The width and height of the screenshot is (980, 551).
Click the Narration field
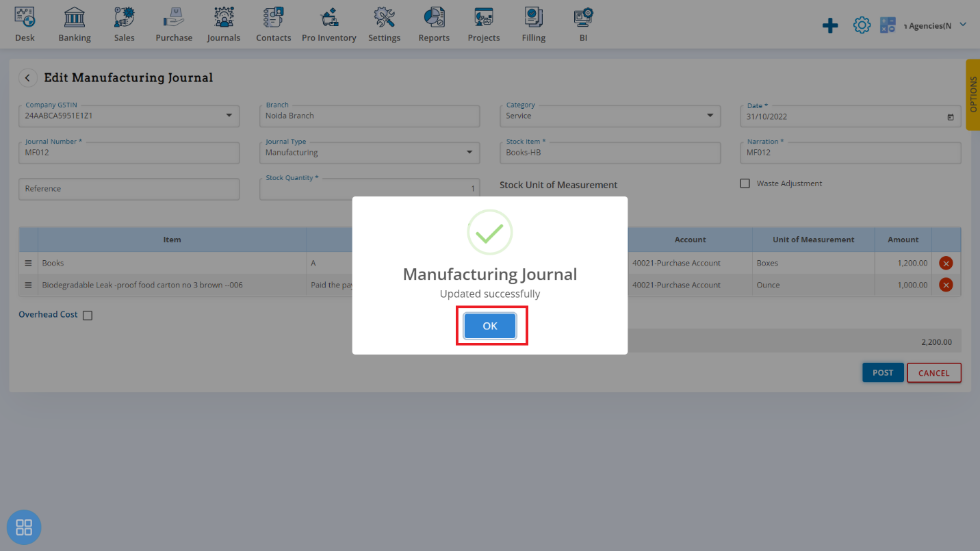[x=851, y=153]
